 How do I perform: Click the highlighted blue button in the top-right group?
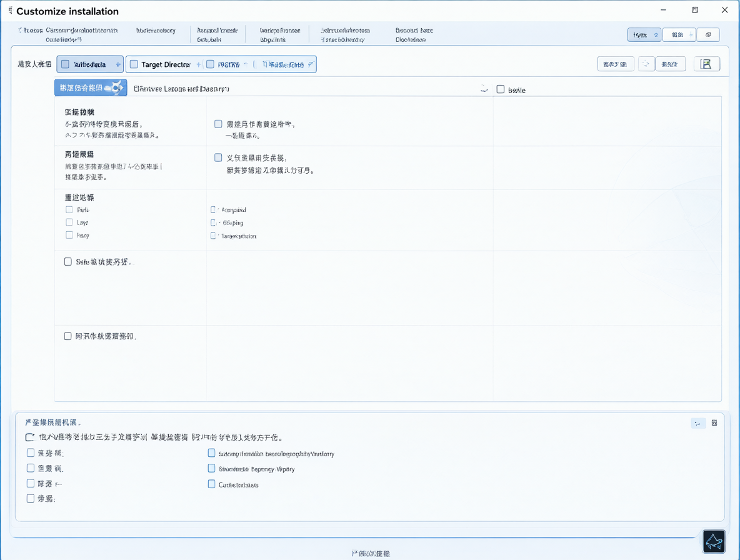pyautogui.click(x=644, y=34)
